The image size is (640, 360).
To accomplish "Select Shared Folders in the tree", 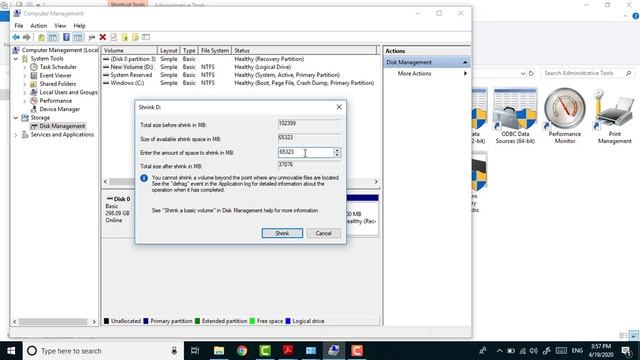I will [58, 84].
